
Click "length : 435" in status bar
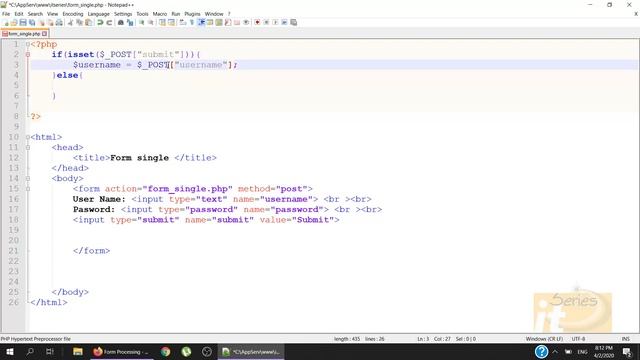point(347,339)
